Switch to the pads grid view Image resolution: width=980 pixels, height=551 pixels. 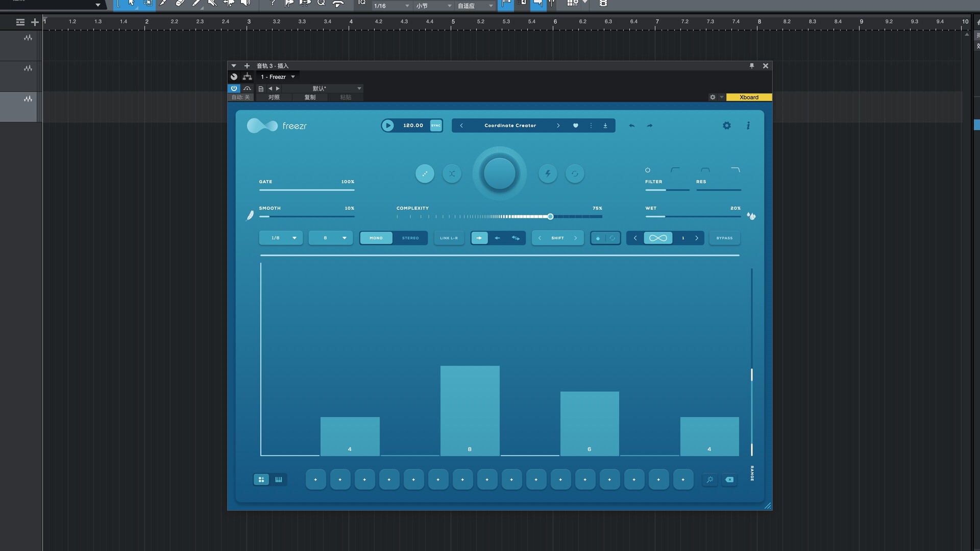click(261, 480)
